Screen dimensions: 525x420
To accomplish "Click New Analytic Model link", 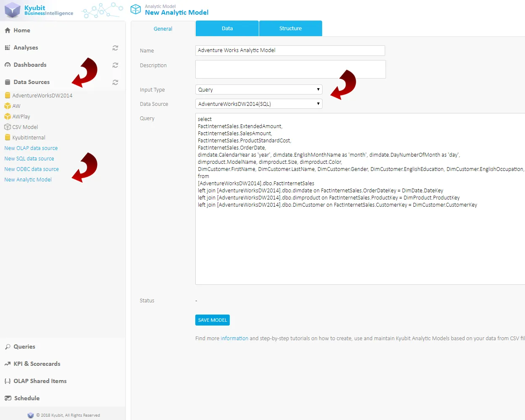I will tap(28, 179).
